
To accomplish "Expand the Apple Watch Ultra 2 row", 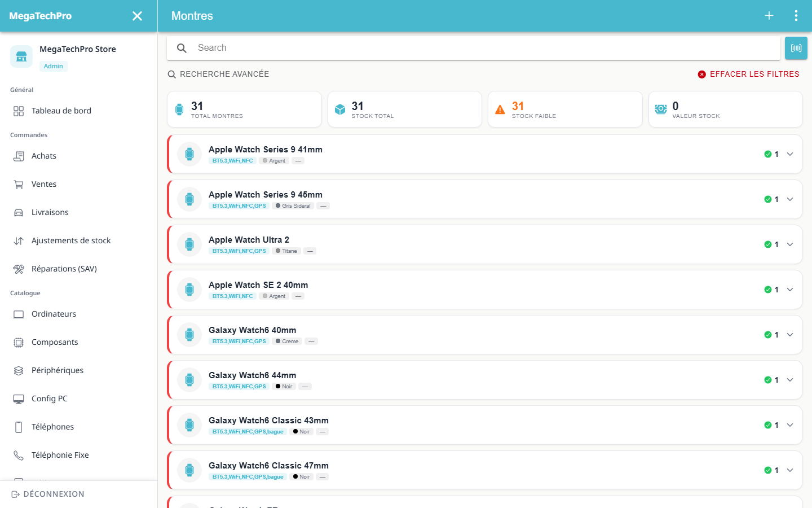I will pos(790,244).
